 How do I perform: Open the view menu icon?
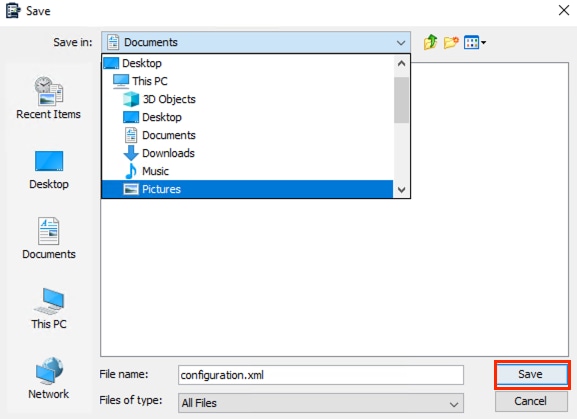pos(475,42)
